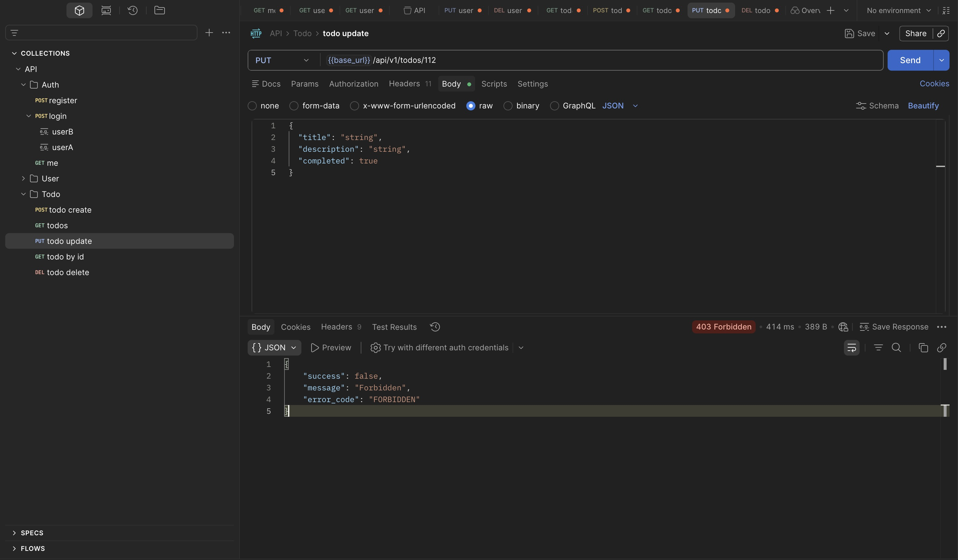The width and height of the screenshot is (958, 560).
Task: Open the tabs overflow chevron
Action: pyautogui.click(x=846, y=10)
